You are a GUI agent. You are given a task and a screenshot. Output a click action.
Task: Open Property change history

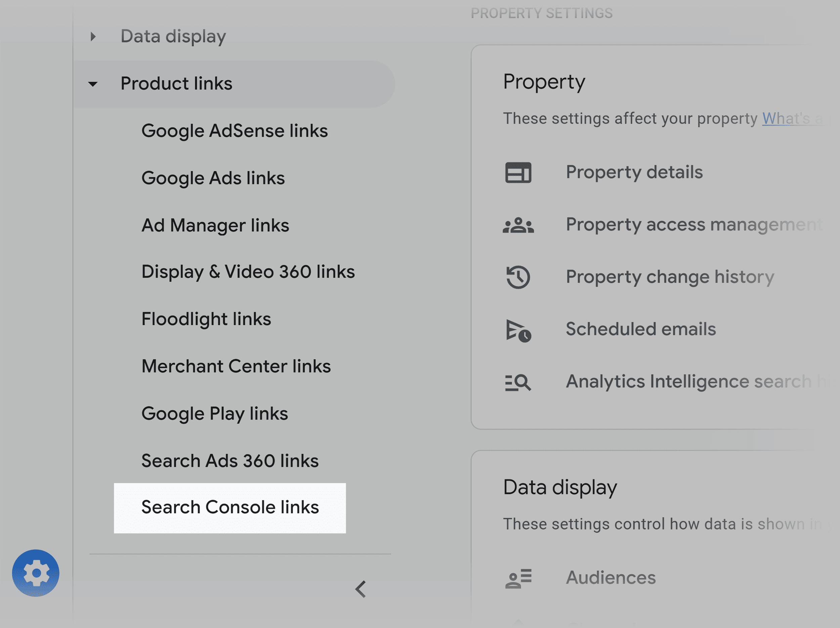670,277
